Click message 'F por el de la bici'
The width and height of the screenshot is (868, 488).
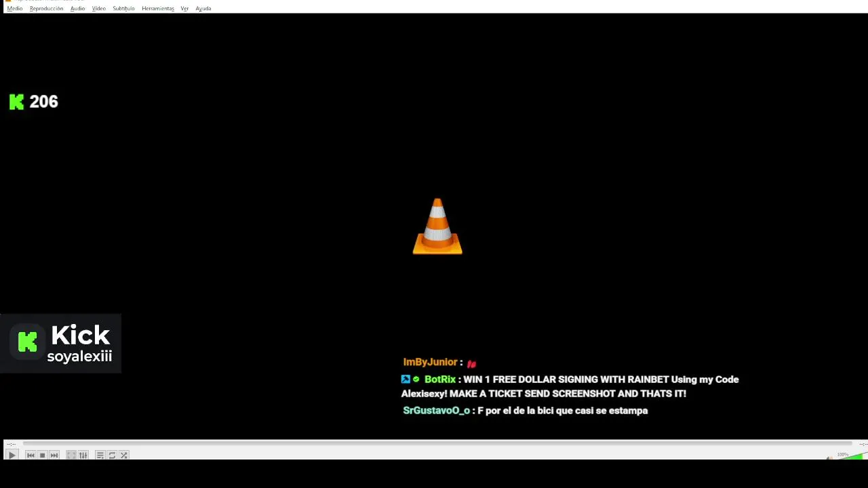(x=563, y=411)
